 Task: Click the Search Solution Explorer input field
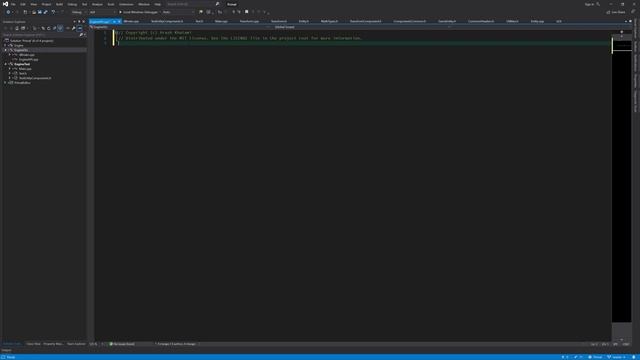pos(41,35)
